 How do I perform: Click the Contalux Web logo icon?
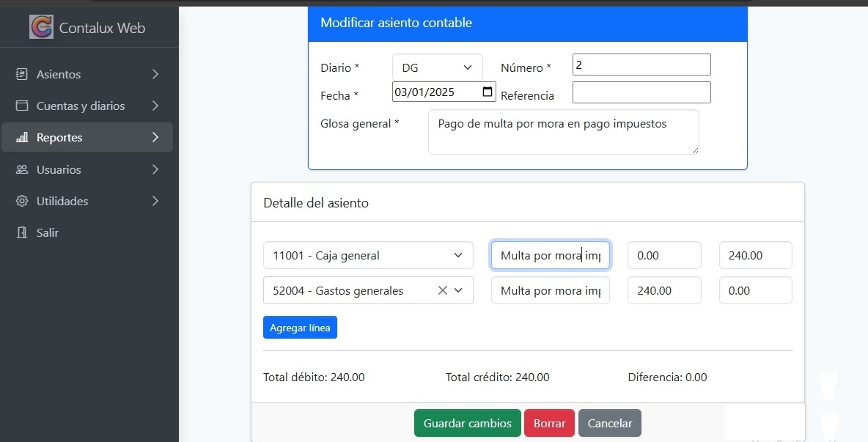pyautogui.click(x=41, y=28)
